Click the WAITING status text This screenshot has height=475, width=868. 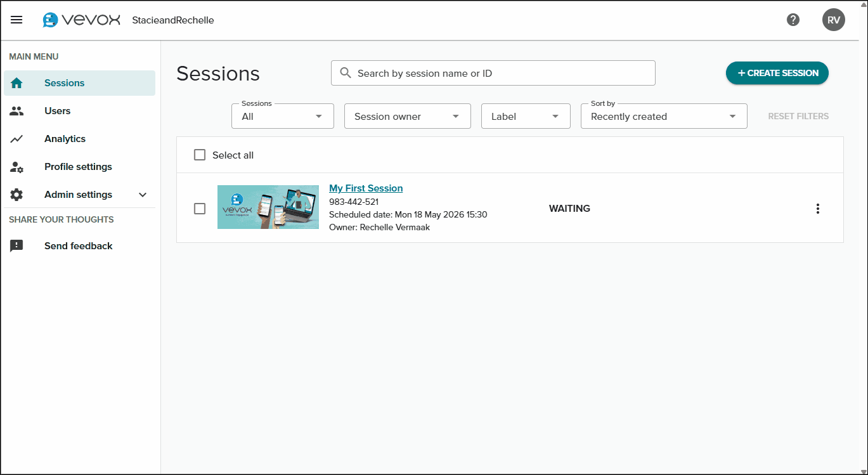coord(569,209)
